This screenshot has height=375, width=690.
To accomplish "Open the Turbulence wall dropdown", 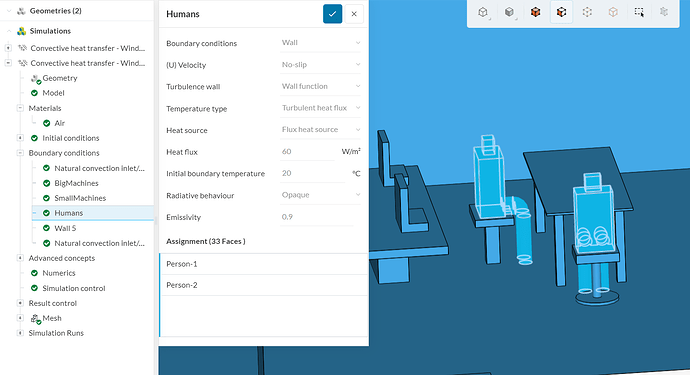I will 321,86.
